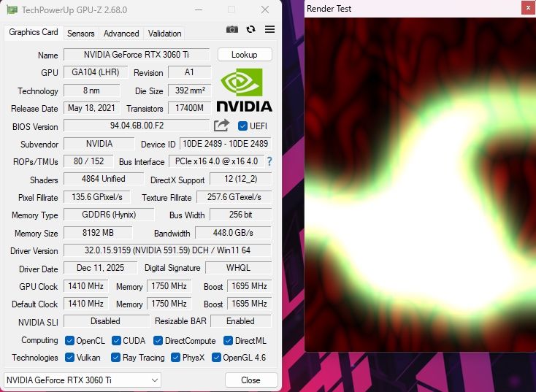This screenshot has height=392, width=536.
Task: Toggle the OpenCL checkbox
Action: (x=69, y=340)
